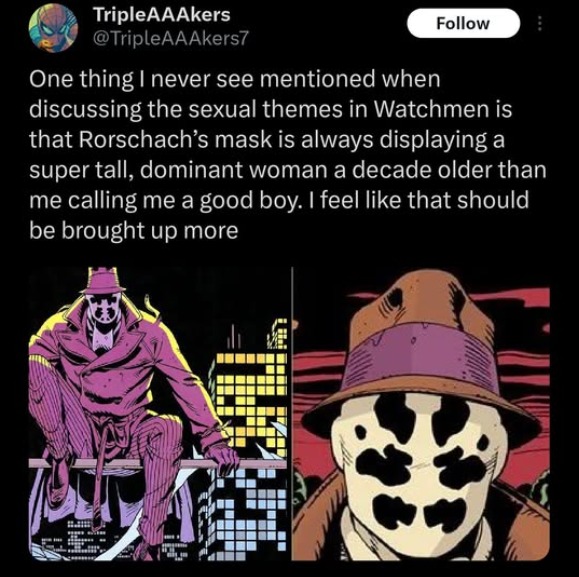
Task: Open the Rorschach mask close-up image
Action: [421, 413]
